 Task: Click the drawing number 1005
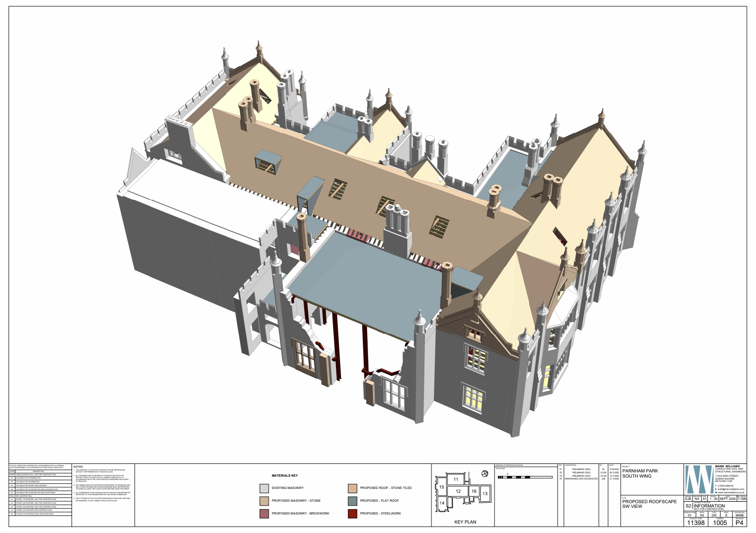pos(720,523)
